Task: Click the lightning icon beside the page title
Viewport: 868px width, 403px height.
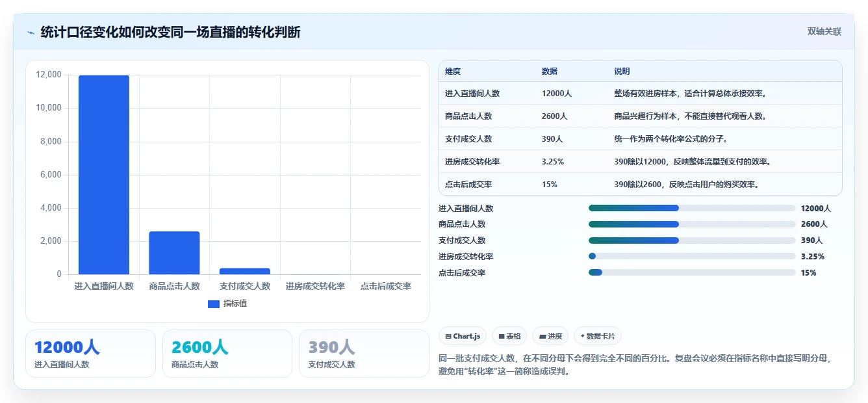Action: pos(31,32)
